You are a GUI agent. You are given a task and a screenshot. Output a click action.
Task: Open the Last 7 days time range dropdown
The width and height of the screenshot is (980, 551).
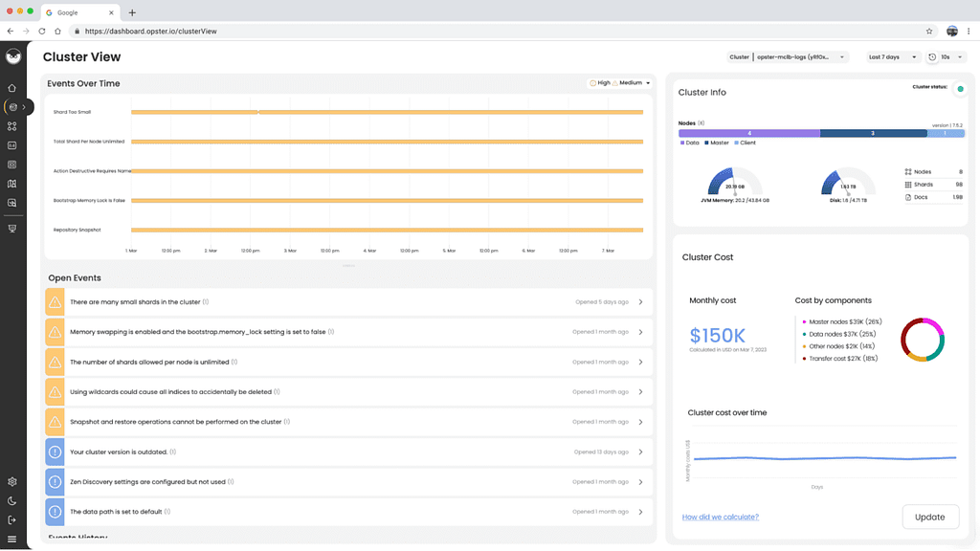click(x=889, y=56)
